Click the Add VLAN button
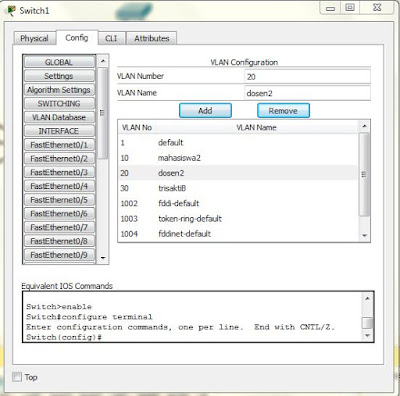The height and width of the screenshot is (396, 400). point(205,110)
